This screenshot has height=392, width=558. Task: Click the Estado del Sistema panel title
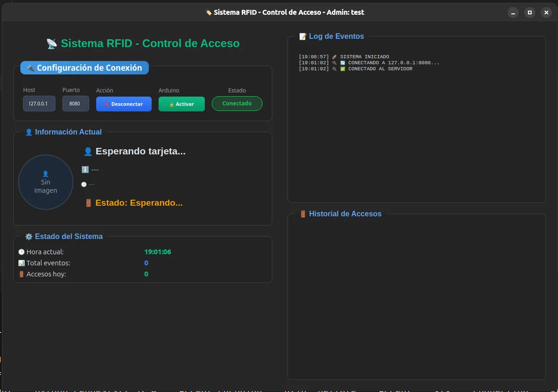(69, 237)
